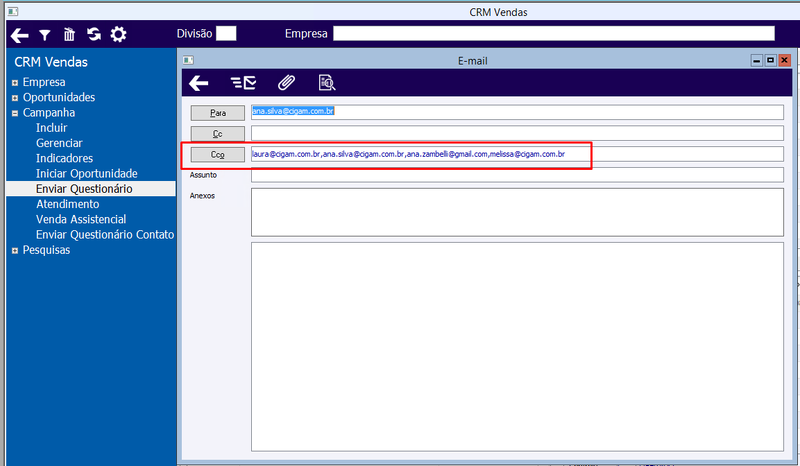800x466 pixels.
Task: Click the Para button
Action: point(218,113)
